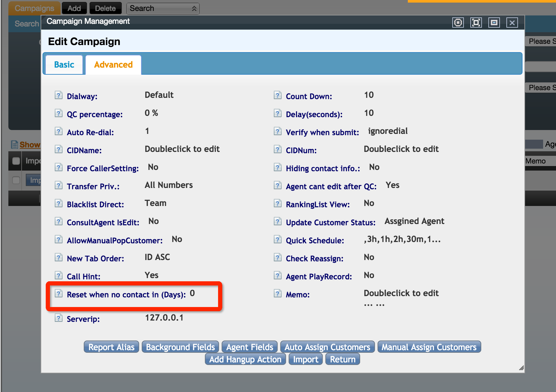Click help icon beside Serverip
This screenshot has height=392, width=556.
58,318
